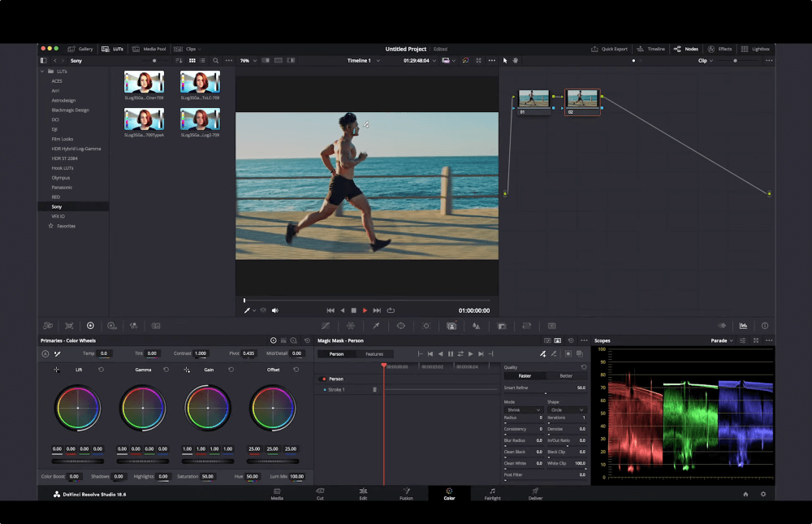The width and height of the screenshot is (812, 524).
Task: Select the add stroke brush tool
Action: tap(542, 354)
